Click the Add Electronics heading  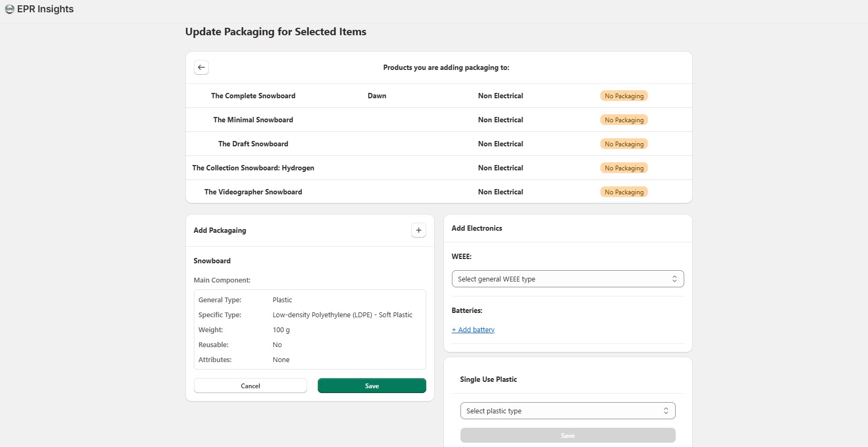(x=477, y=228)
